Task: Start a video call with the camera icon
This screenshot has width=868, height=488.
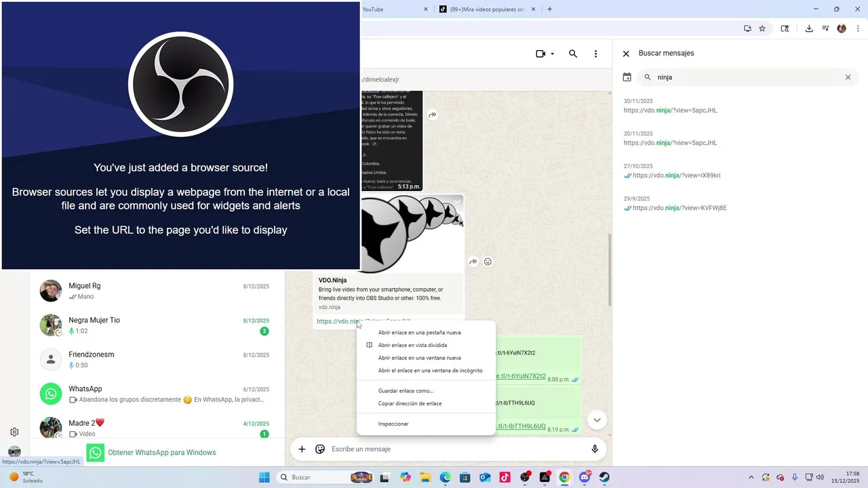Action: click(x=540, y=54)
